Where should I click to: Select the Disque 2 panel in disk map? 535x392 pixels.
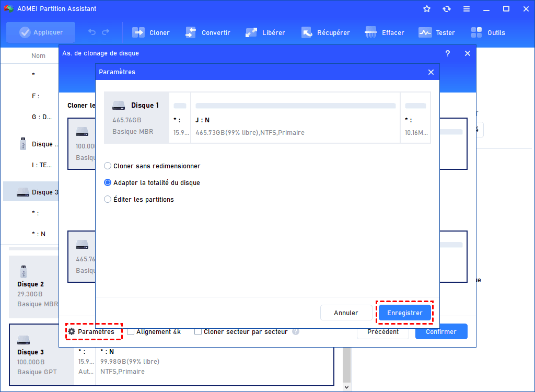[34, 287]
